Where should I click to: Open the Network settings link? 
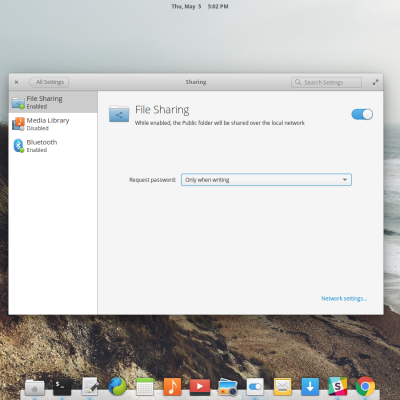pyautogui.click(x=344, y=298)
